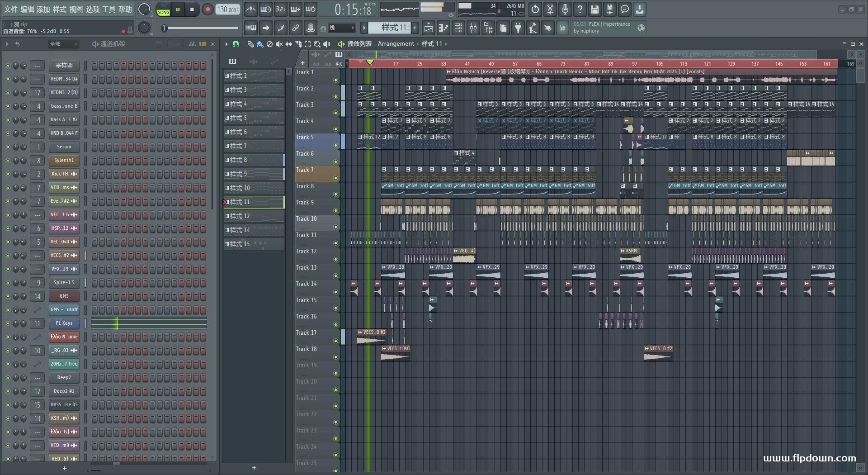Toggle mute light on Track 5

[335, 146]
